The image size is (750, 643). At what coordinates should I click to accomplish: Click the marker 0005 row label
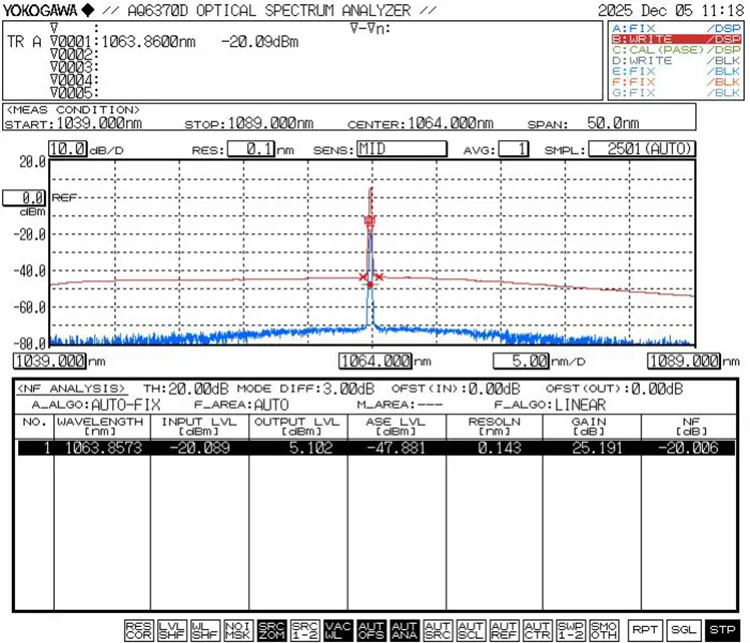(x=74, y=92)
